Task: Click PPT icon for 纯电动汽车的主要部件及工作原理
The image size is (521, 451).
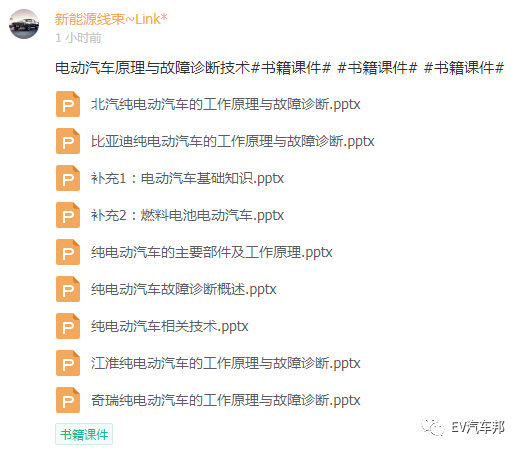Action: pos(68,252)
